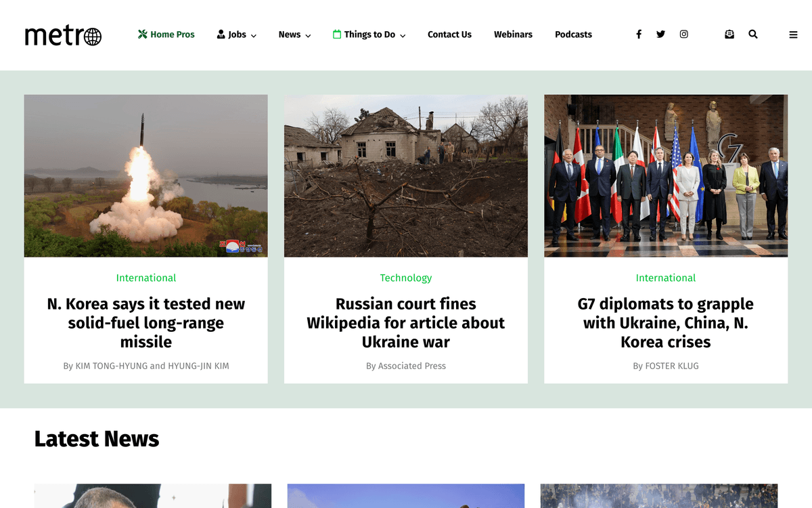Open the Podcasts menu item

[x=573, y=35]
